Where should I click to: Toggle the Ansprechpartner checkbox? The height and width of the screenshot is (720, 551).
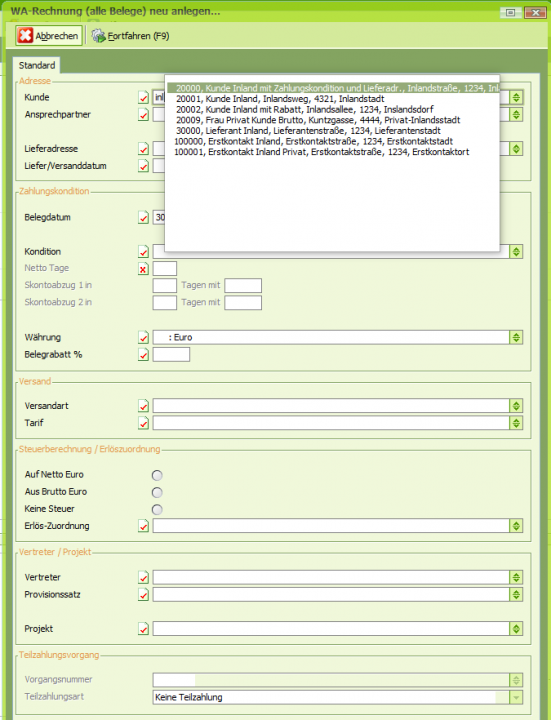[143, 114]
